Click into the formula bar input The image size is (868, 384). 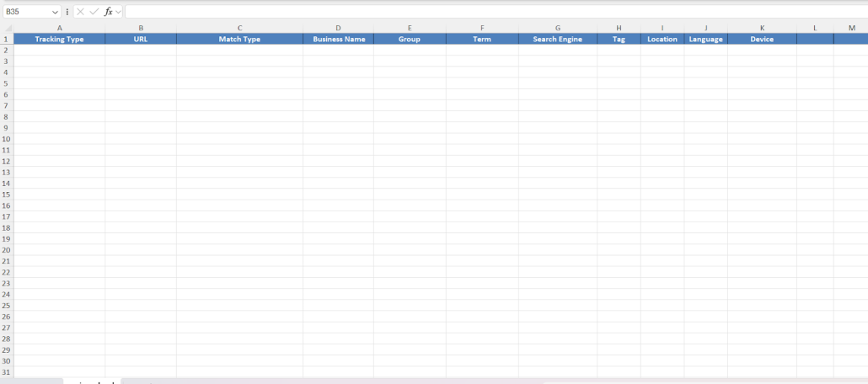click(496, 12)
